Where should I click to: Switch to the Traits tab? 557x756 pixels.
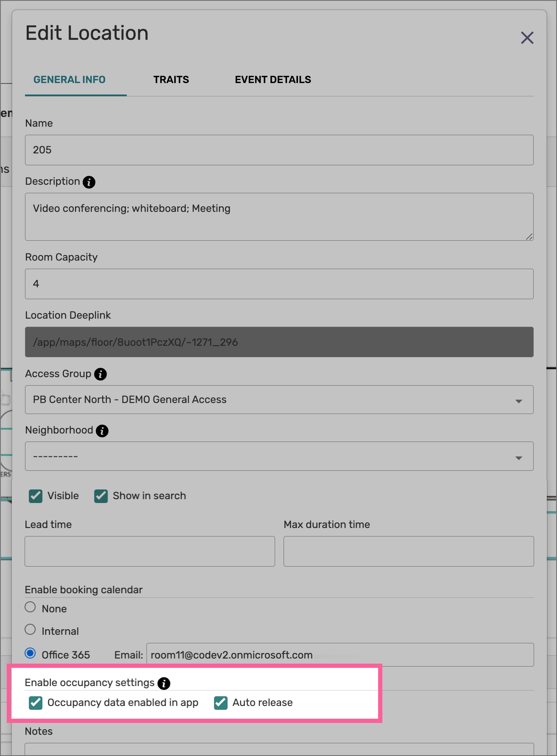tap(171, 80)
